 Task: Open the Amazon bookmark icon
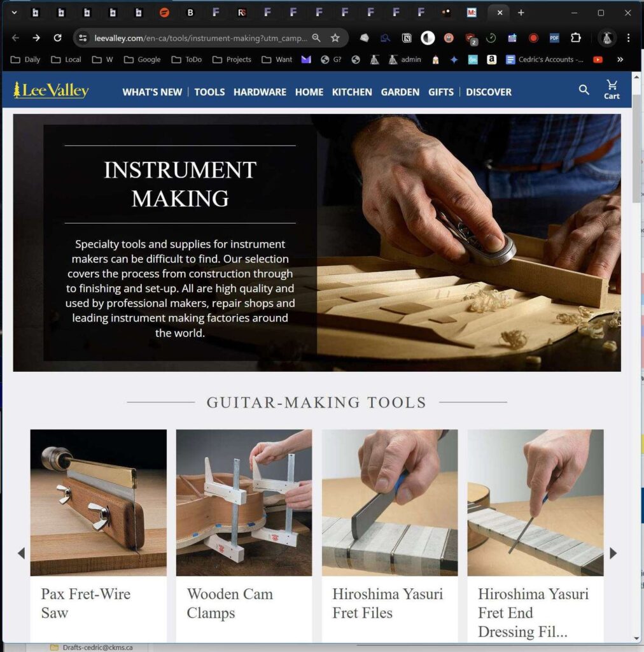[x=491, y=59]
